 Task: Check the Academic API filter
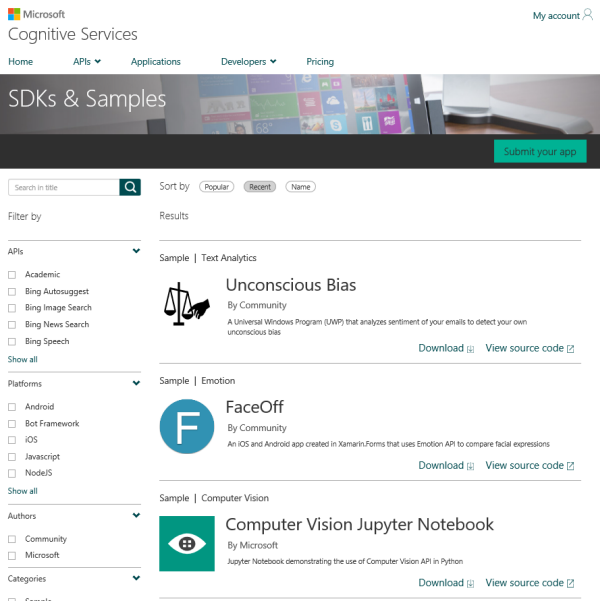click(x=12, y=275)
